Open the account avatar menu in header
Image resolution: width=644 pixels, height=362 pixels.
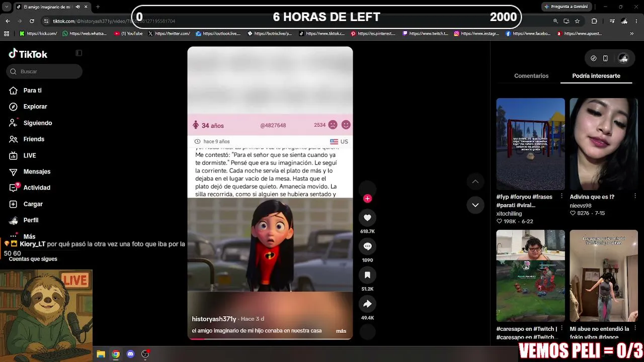point(623,58)
